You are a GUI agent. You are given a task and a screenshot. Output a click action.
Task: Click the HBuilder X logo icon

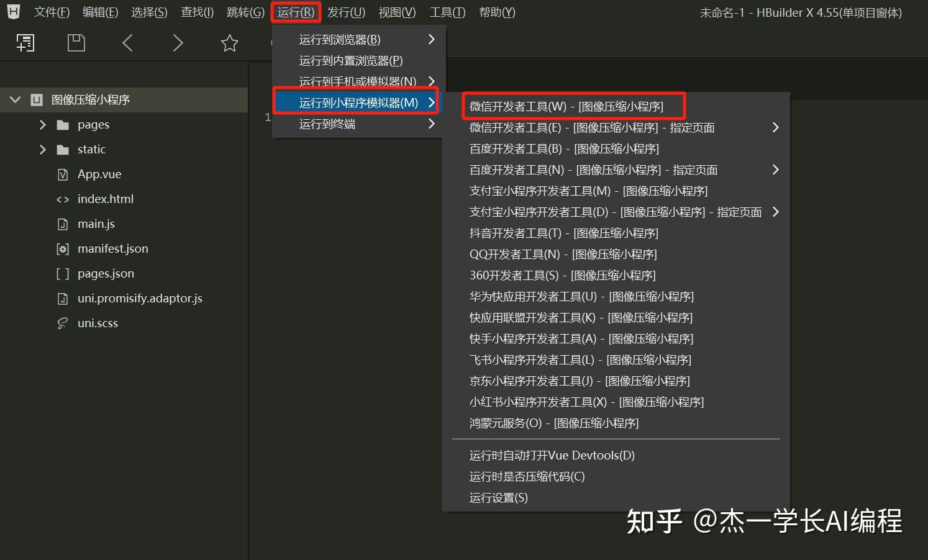point(13,12)
